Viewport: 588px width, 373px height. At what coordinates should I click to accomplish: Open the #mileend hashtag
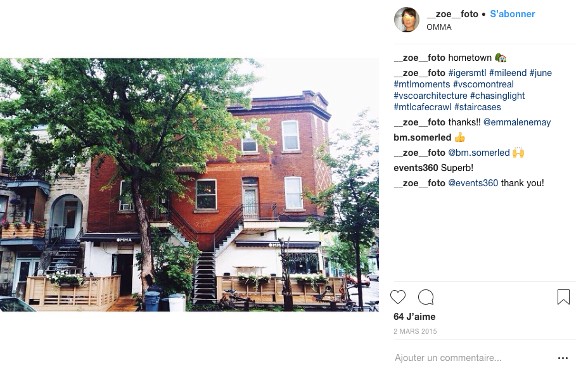508,73
